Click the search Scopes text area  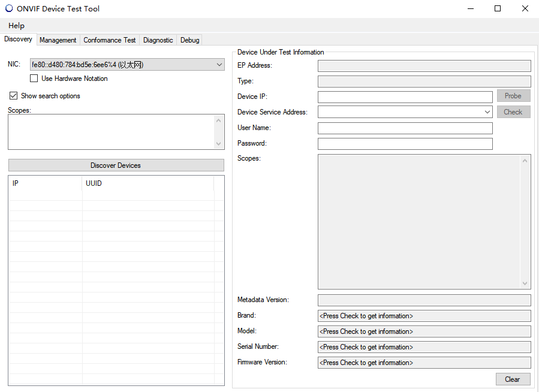coord(111,132)
